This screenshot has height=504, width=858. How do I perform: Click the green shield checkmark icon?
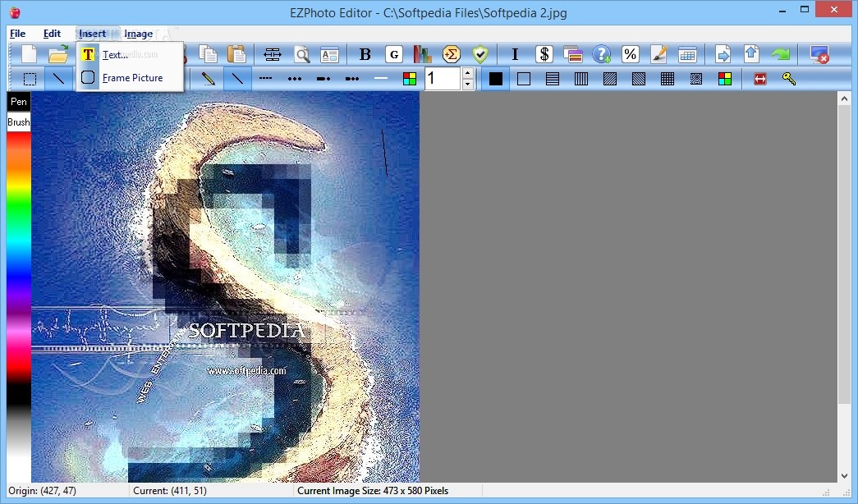tap(480, 54)
